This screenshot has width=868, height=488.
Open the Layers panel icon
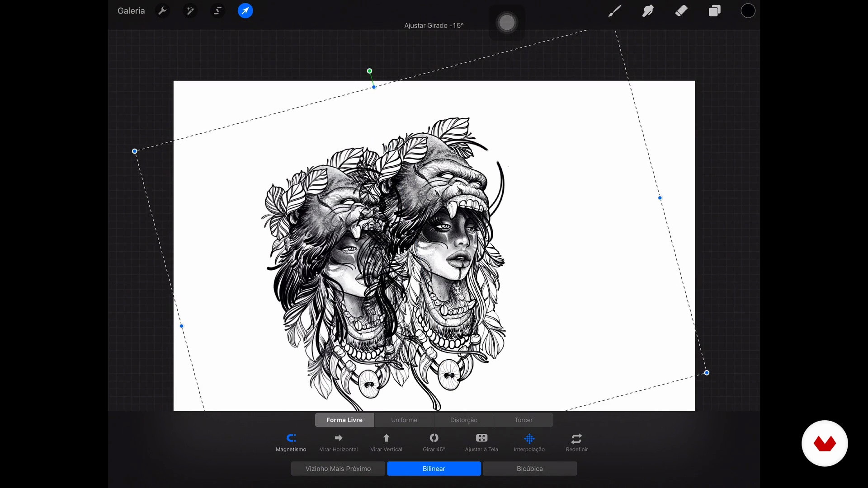[715, 11]
